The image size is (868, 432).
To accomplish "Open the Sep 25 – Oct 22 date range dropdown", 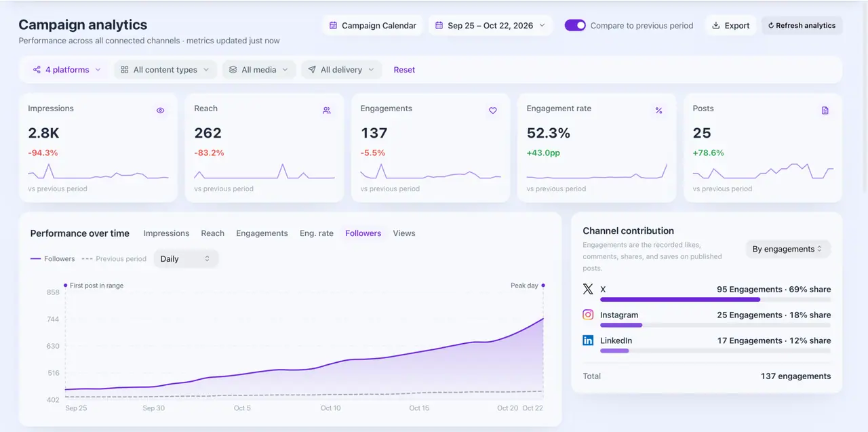I will (x=490, y=26).
